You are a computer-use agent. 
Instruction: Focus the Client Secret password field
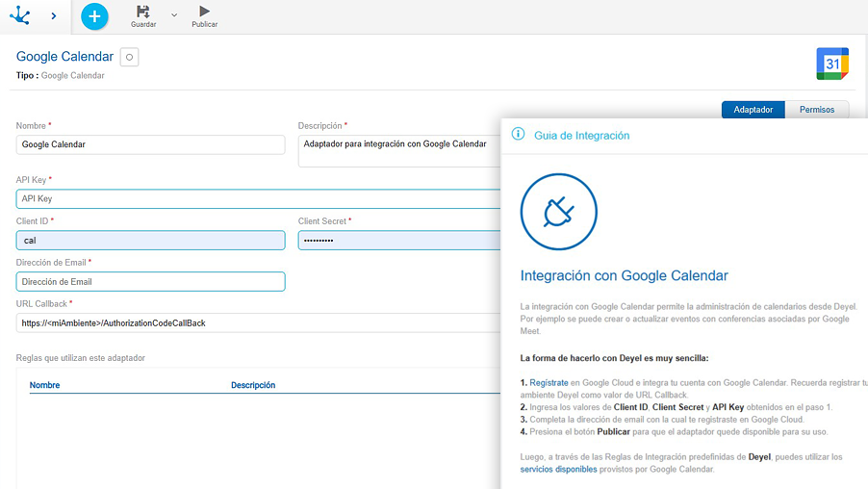pos(399,241)
